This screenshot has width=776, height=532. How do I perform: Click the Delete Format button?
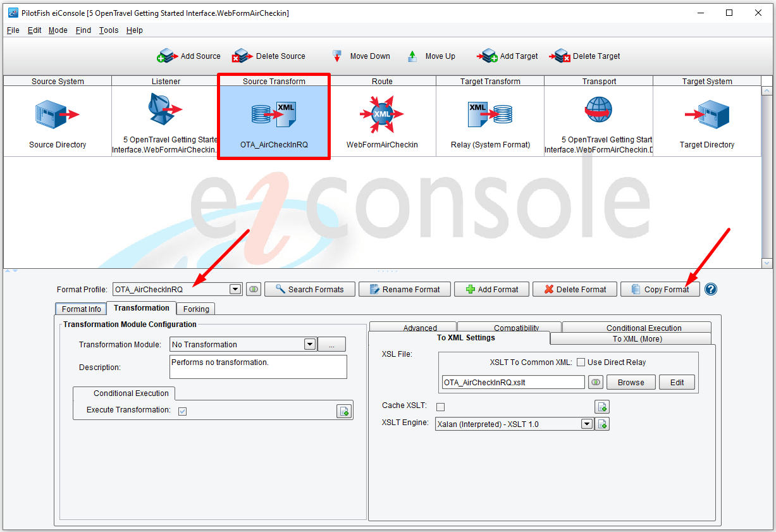pos(574,289)
